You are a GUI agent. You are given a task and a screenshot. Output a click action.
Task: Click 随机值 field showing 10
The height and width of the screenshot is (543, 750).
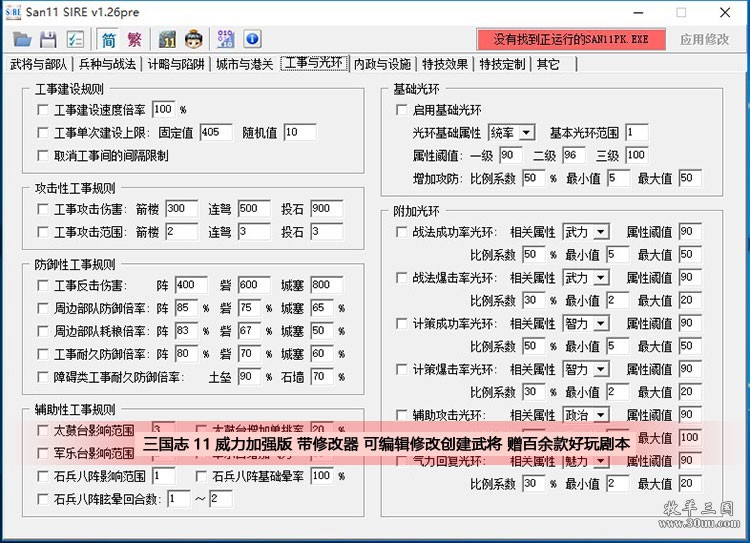pyautogui.click(x=300, y=133)
